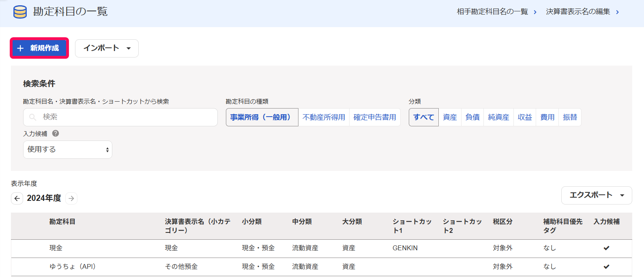Screen dimensions: 644x277
Task: Select 確定申告書用 account type
Action: click(x=375, y=117)
